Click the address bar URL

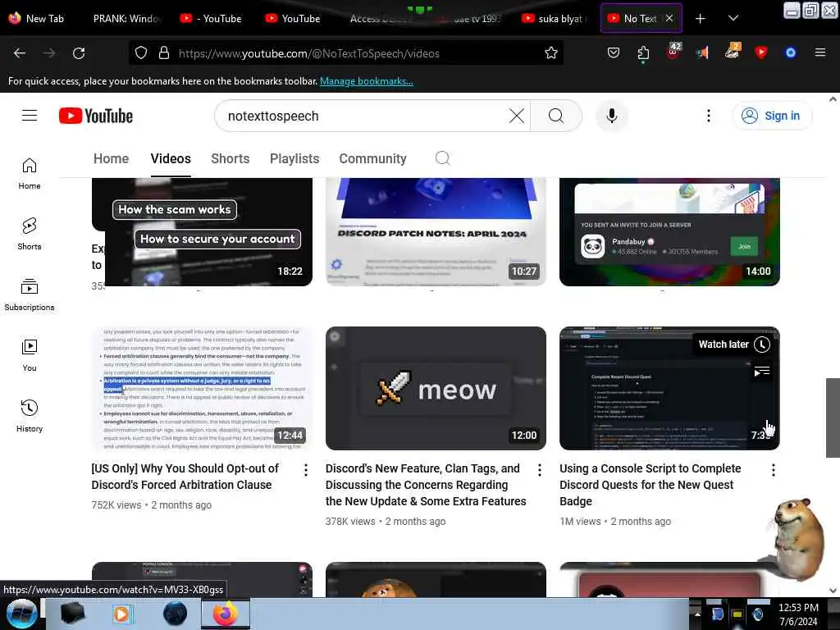pyautogui.click(x=308, y=53)
